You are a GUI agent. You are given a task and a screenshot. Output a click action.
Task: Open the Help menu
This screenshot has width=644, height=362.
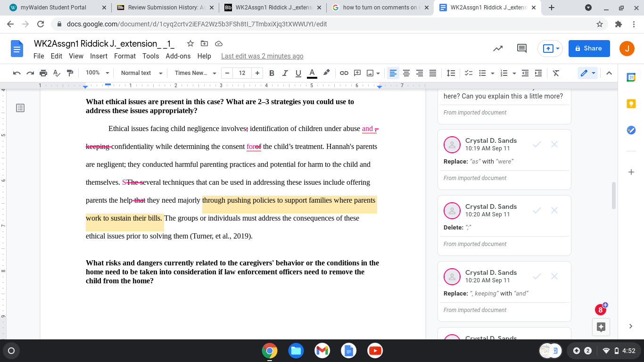pos(204,56)
